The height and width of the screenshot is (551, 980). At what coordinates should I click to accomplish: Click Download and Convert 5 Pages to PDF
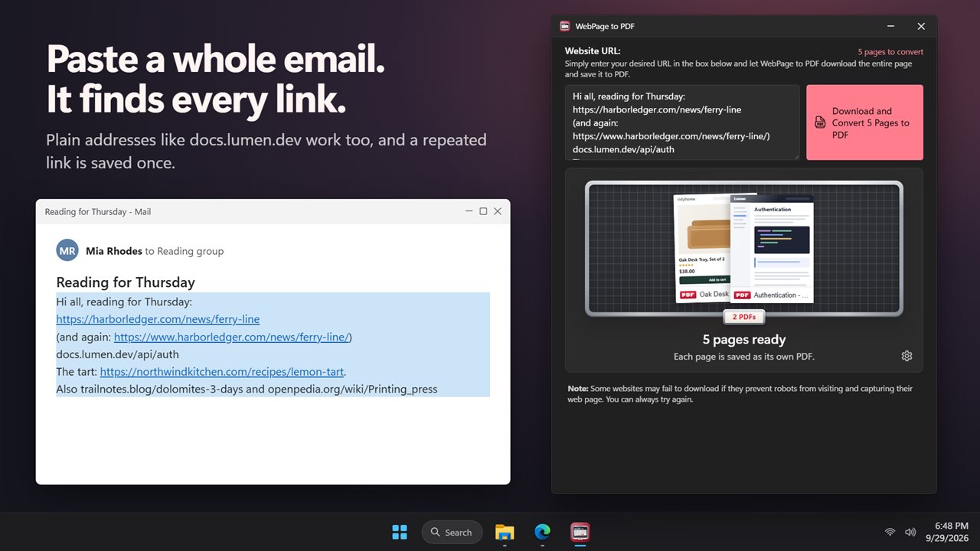864,122
